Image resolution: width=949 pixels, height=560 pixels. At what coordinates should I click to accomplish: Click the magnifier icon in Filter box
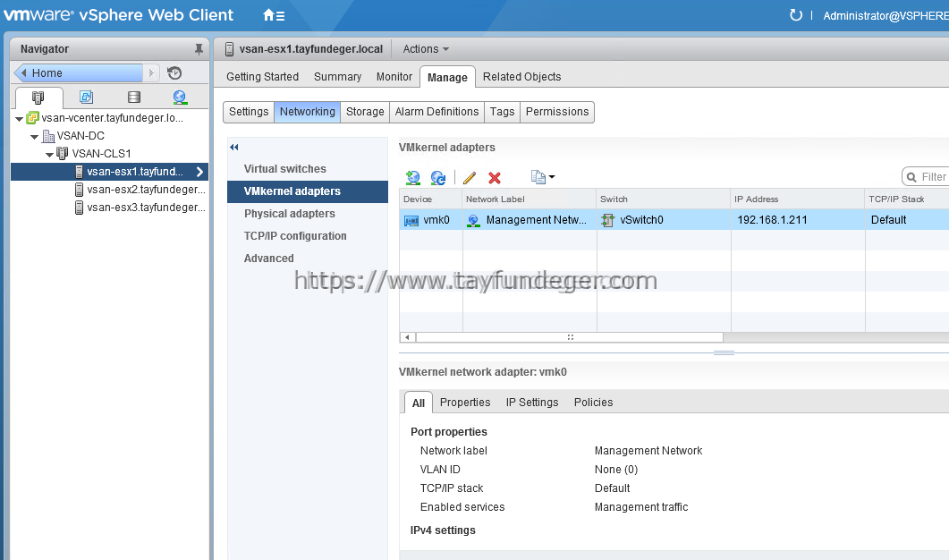911,177
